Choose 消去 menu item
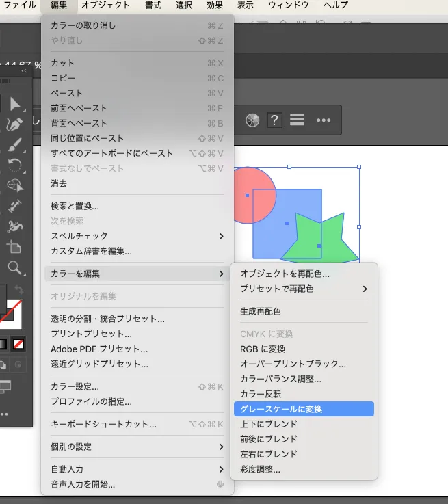Image resolution: width=448 pixels, height=504 pixels. point(137,183)
